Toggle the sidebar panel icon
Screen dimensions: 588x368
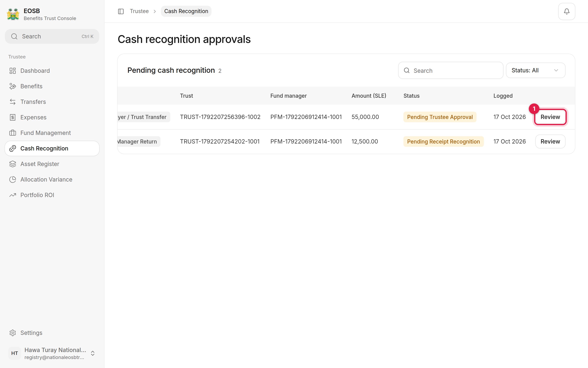(x=121, y=11)
